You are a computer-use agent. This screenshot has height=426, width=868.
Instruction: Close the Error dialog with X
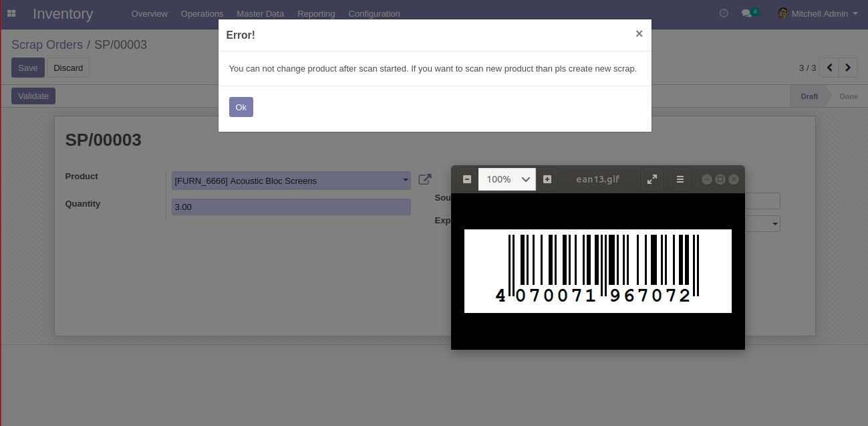tap(639, 33)
